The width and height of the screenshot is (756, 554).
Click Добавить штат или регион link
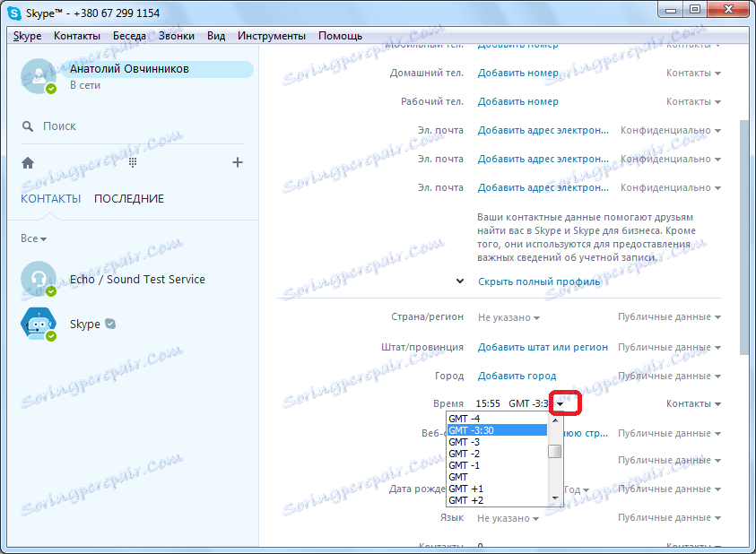click(x=543, y=348)
